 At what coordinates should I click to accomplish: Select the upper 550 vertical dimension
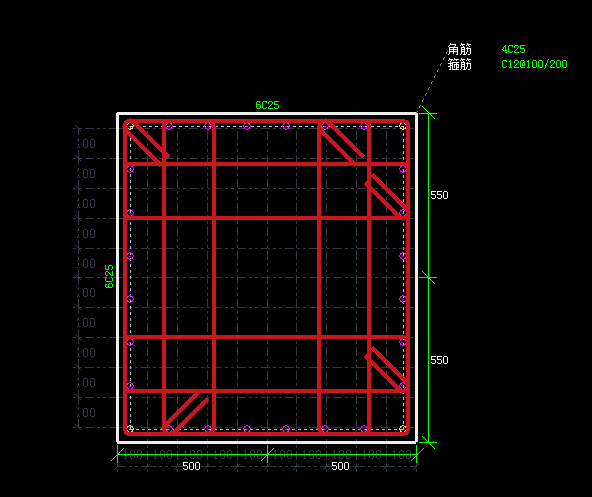coord(439,195)
